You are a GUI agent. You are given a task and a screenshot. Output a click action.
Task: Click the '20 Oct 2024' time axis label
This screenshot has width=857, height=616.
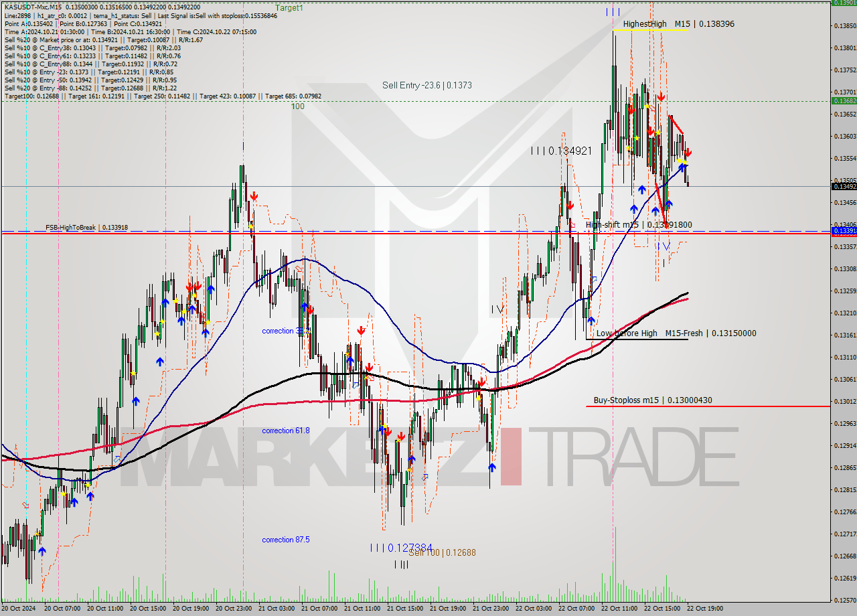19,609
